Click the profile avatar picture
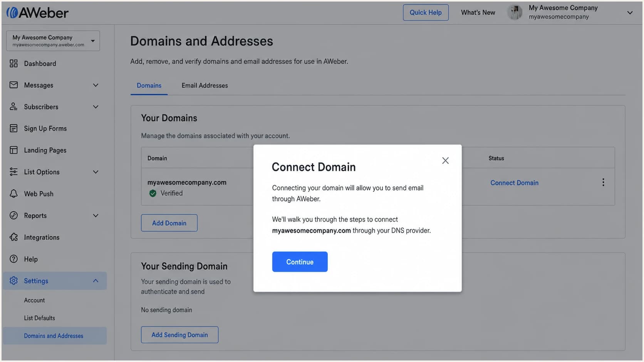Image resolution: width=644 pixels, height=362 pixels. 515,12
